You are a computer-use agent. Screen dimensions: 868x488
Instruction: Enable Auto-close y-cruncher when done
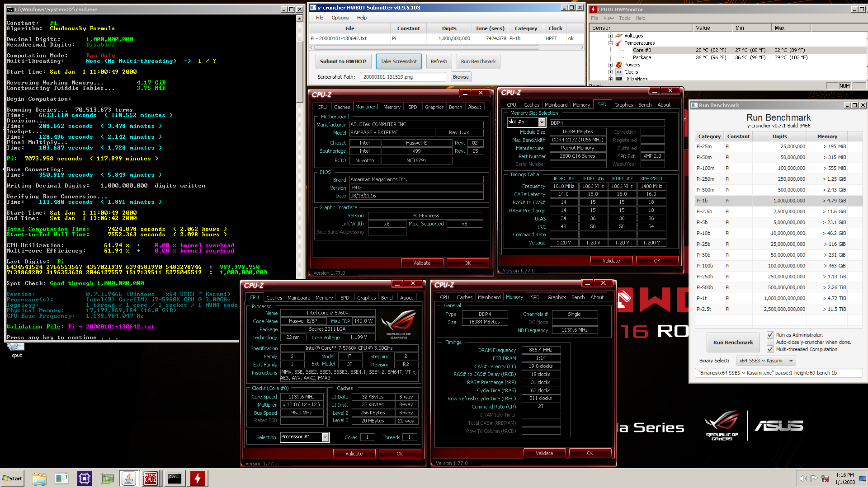click(x=770, y=342)
